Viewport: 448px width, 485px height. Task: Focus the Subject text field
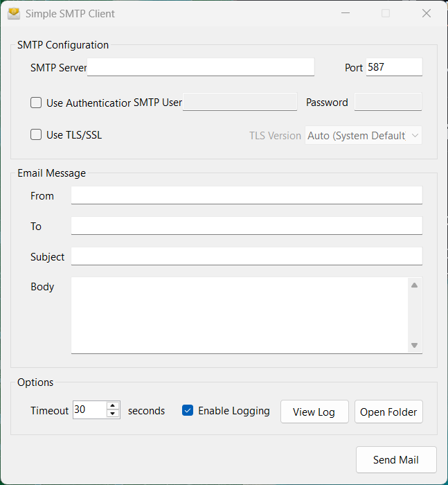tap(247, 256)
